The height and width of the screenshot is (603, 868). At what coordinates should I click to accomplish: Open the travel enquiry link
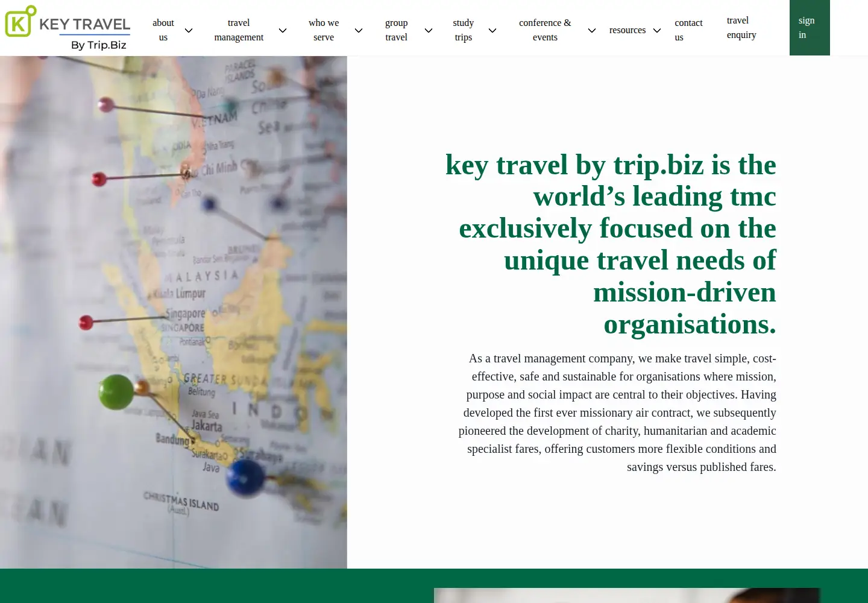(741, 28)
